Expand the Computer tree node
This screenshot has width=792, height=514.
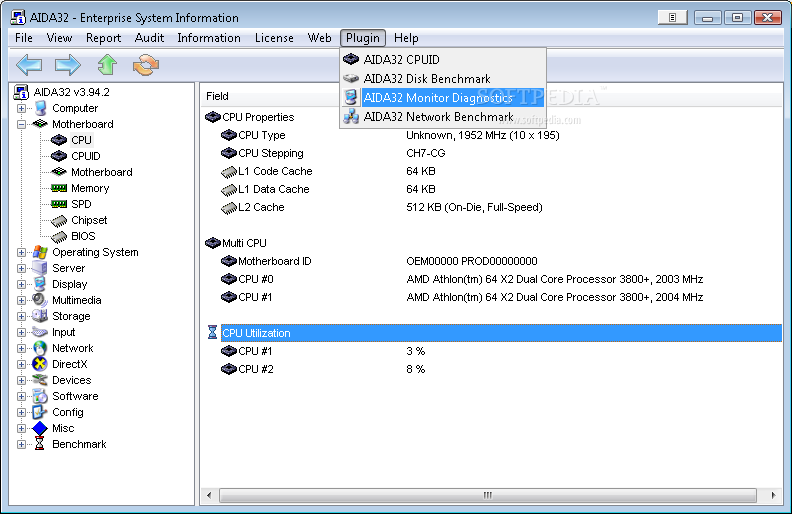click(x=22, y=109)
